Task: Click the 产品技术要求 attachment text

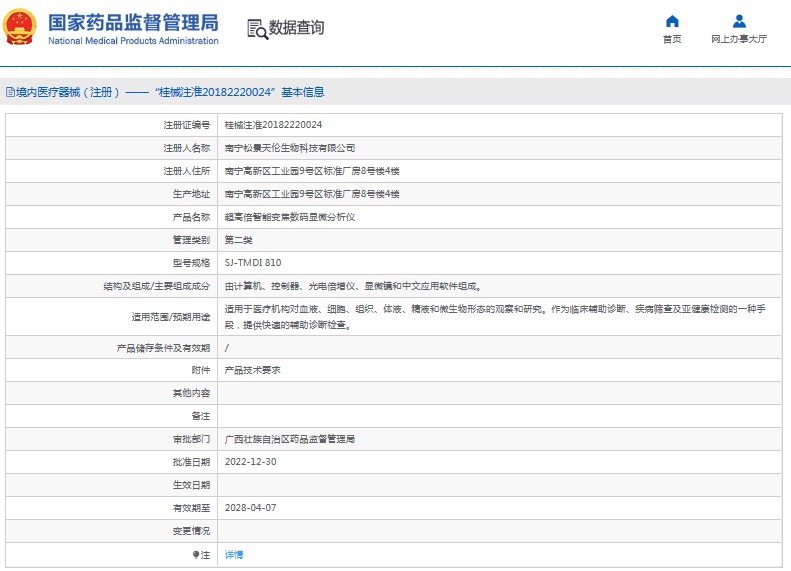Action: 252,370
